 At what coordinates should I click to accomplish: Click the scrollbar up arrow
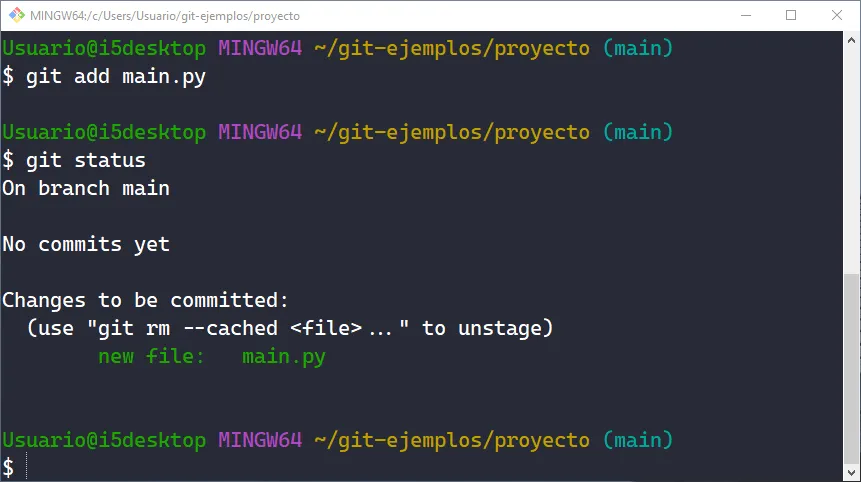pyautogui.click(x=852, y=41)
